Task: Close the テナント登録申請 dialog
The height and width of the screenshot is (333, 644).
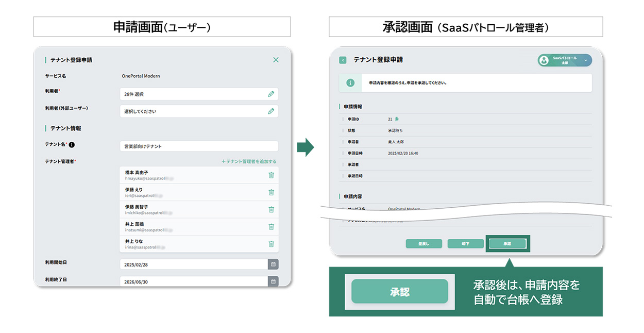Action: click(x=276, y=60)
